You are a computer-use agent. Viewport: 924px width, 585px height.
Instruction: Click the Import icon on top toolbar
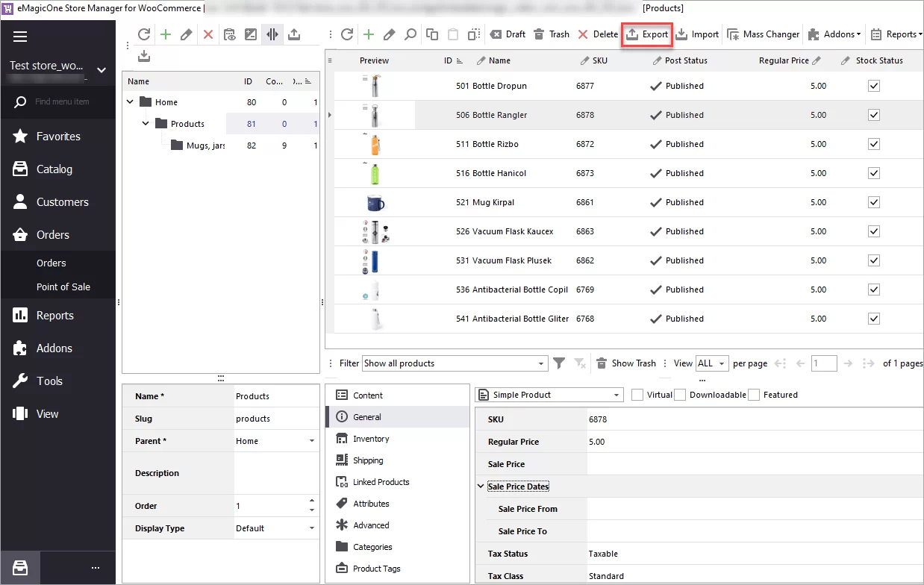[697, 34]
